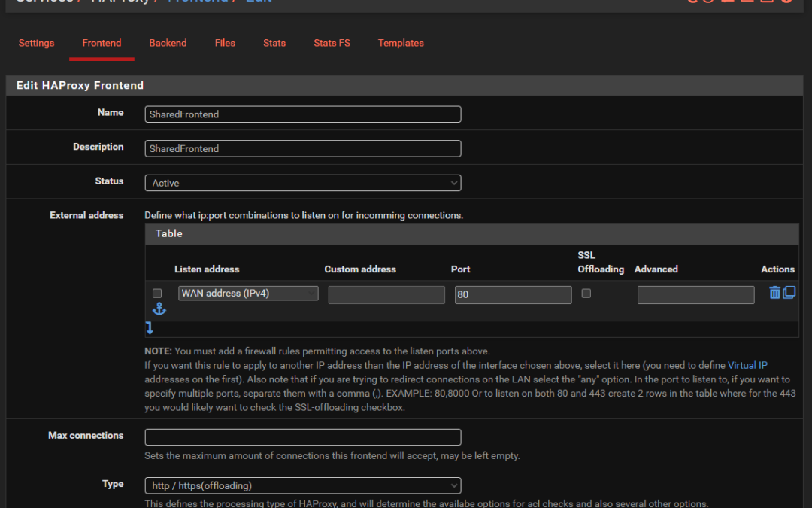The image size is (812, 508).
Task: Duplicate the WAN address row with the clone icon
Action: pos(789,293)
